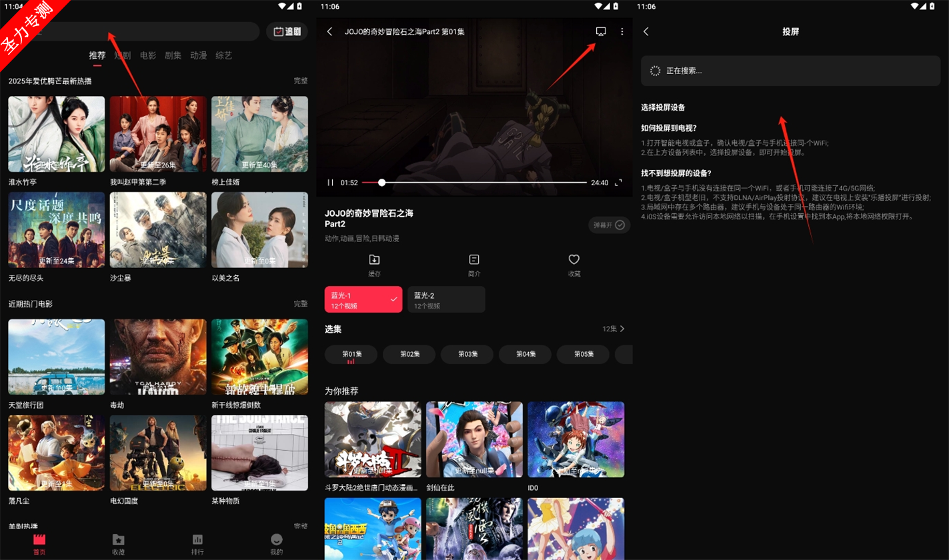
Task: Switch to the 剧集 tab
Action: click(x=173, y=55)
